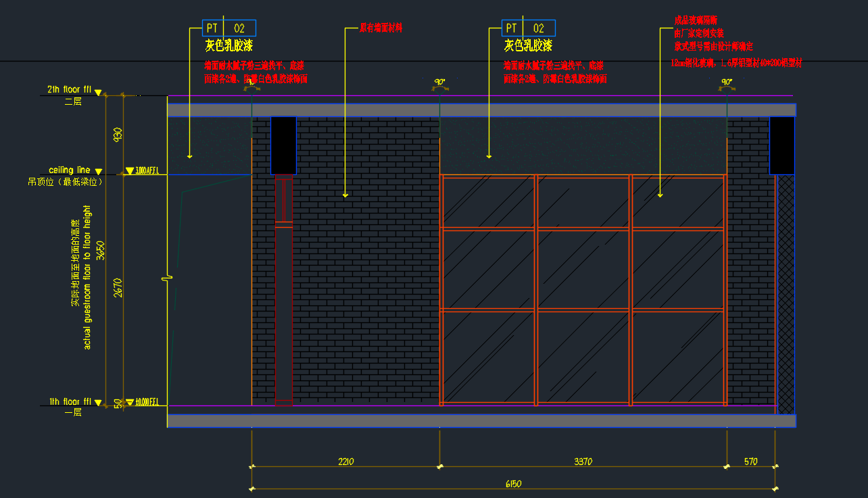Click the '1th floor ffl' level label
Image resolution: width=868 pixels, height=498 pixels.
tap(70, 402)
